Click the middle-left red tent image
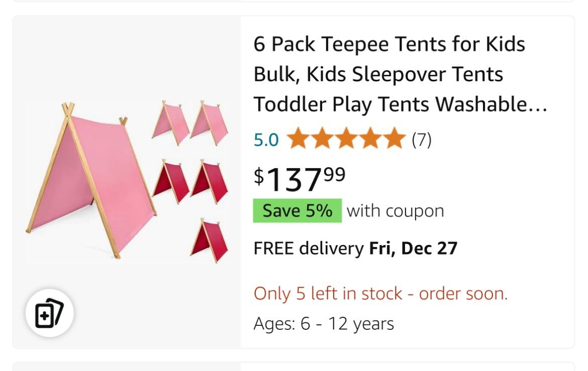The image size is (588, 371). (x=170, y=181)
